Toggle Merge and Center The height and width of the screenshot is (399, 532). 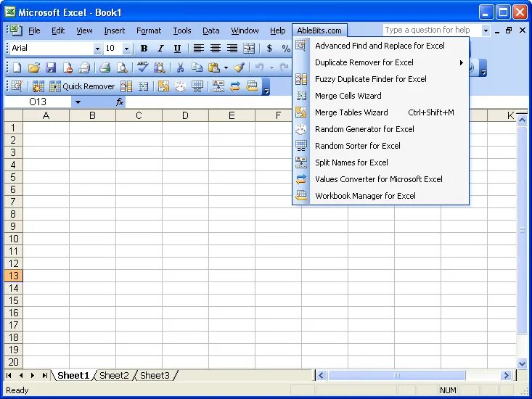coord(249,49)
